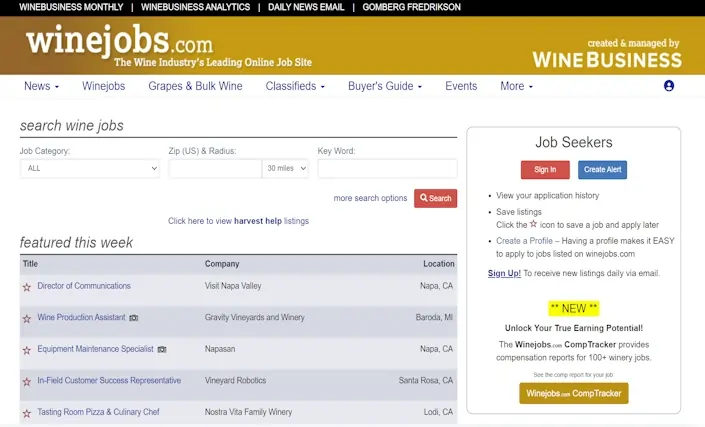The image size is (705, 427).
Task: Open Tasting Room Pizza & Culinary Chef listing
Action: (98, 412)
